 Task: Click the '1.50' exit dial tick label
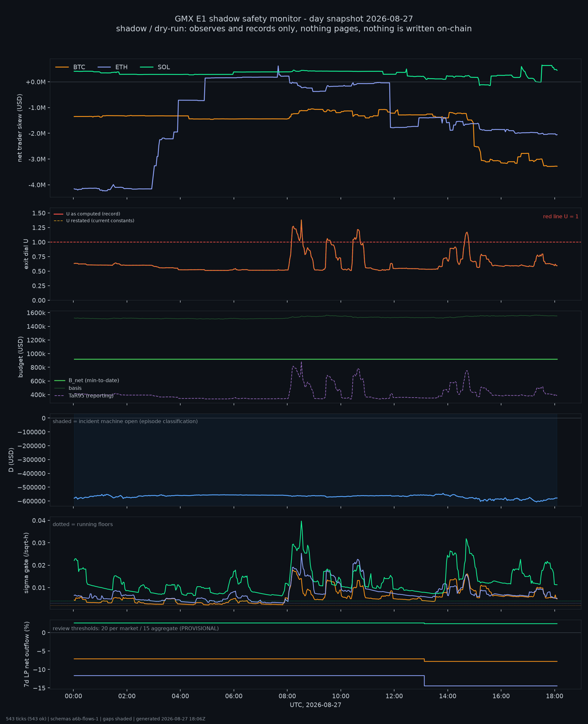(39, 213)
